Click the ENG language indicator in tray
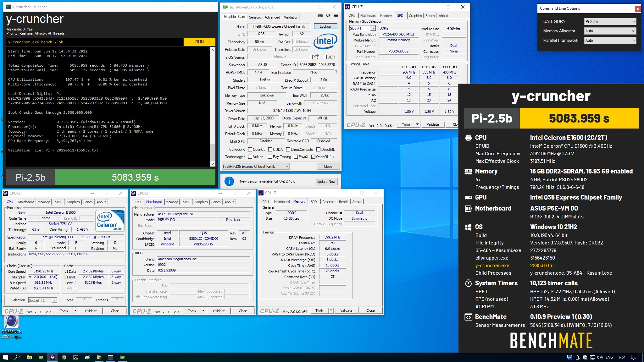Image resolution: width=644 pixels, height=362 pixels. click(609, 357)
